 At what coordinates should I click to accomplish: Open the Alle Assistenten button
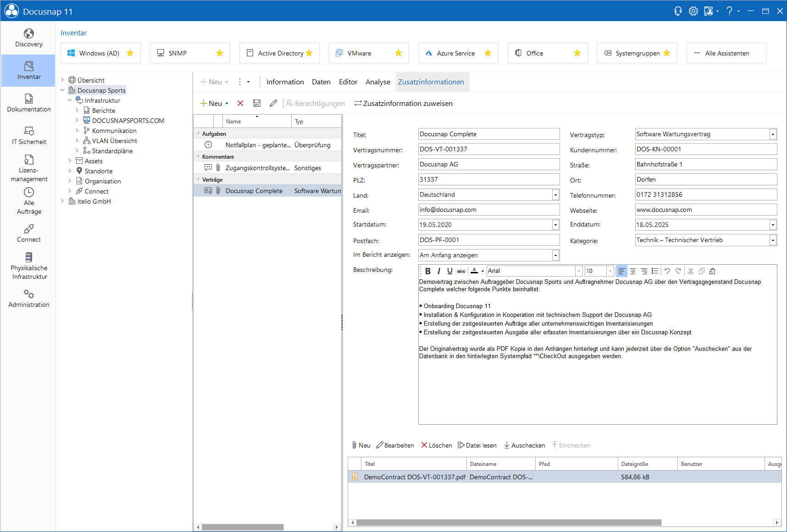[726, 53]
